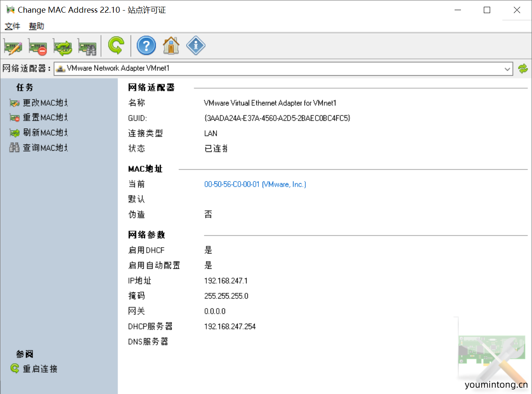This screenshot has width=532, height=394.
Task: Minimize the Change MAC Address window
Action: pos(457,10)
